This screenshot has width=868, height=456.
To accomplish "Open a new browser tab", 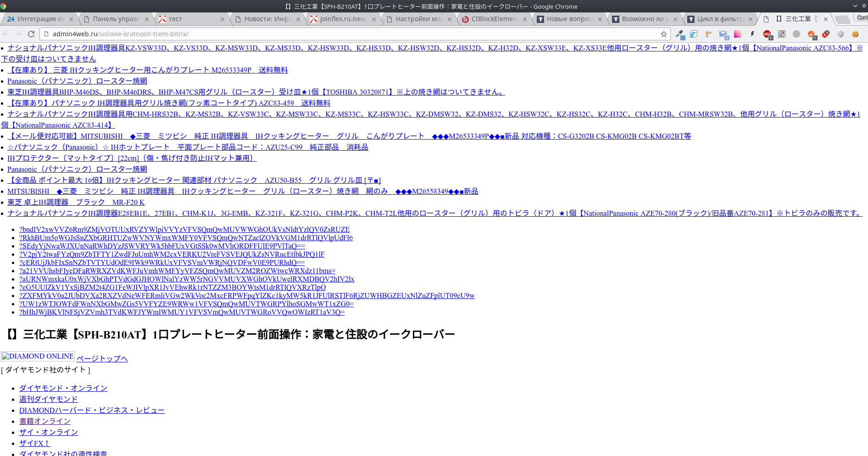I will tap(842, 19).
